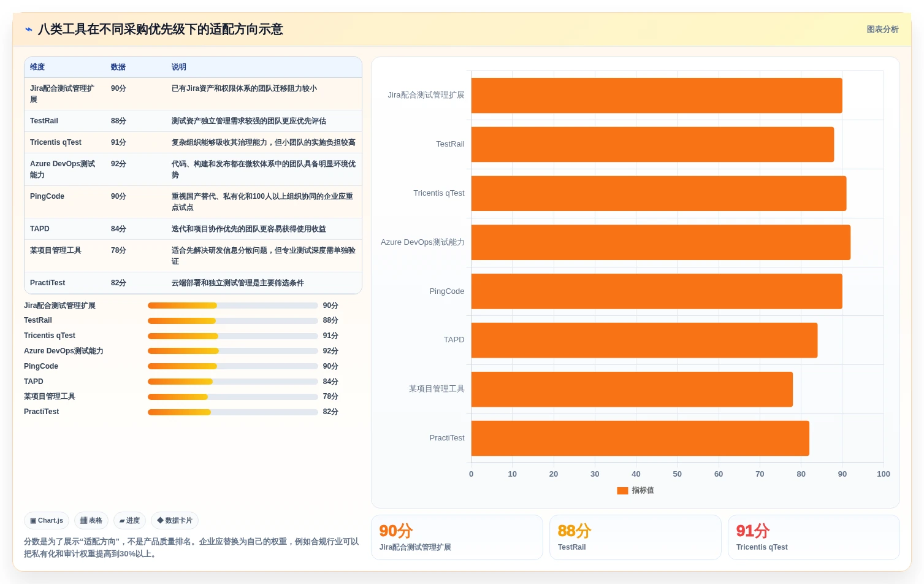
Task: Click the Jira配合测试管理扩展 progress bar
Action: click(233, 305)
